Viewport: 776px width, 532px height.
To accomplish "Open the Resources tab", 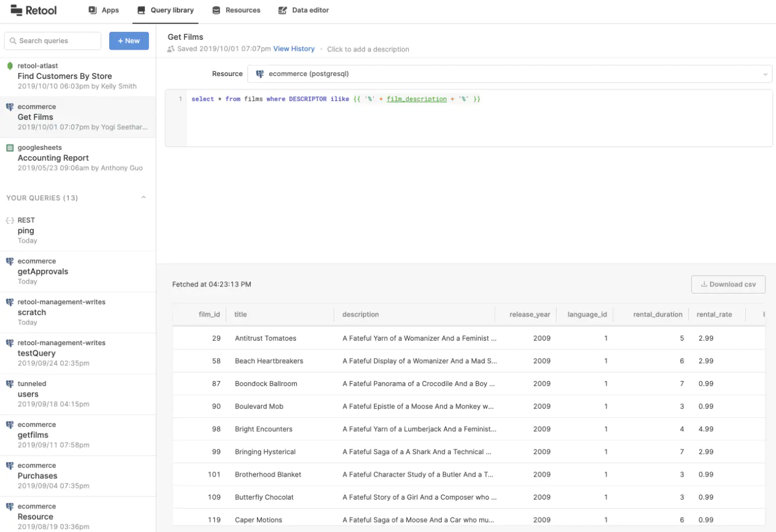I will 236,10.
